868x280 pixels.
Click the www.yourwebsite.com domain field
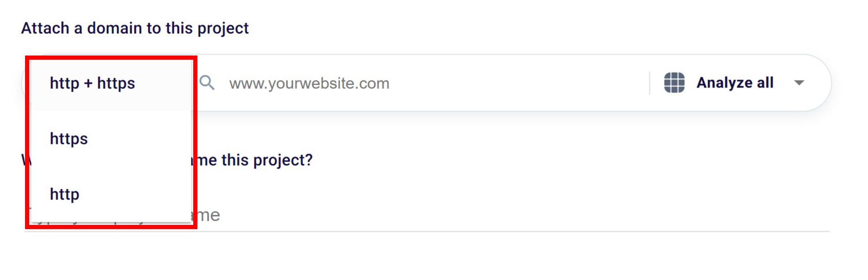click(309, 83)
